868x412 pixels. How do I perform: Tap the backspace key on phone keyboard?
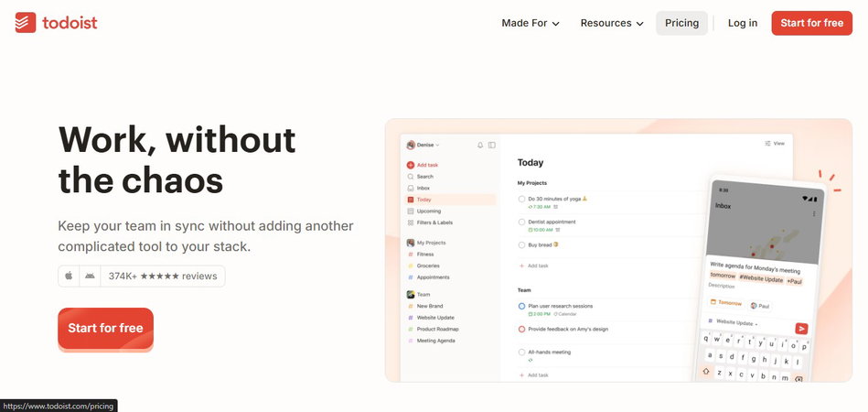coord(798,379)
